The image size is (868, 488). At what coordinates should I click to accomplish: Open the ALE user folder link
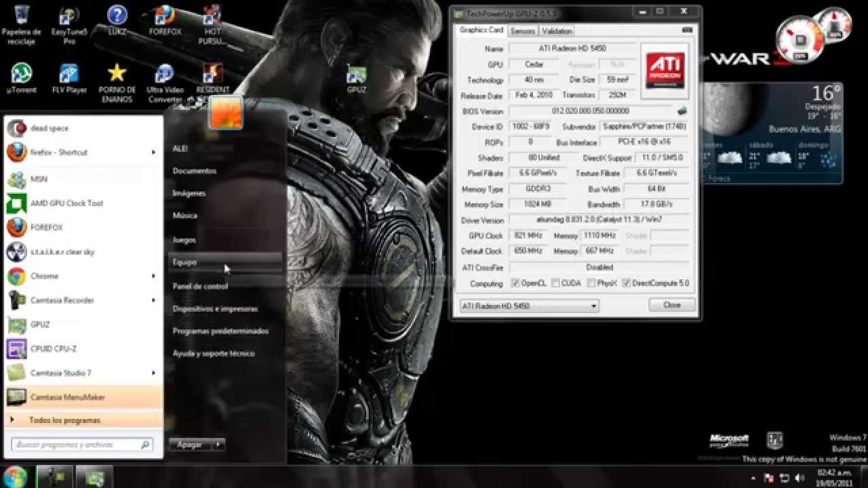pyautogui.click(x=180, y=148)
